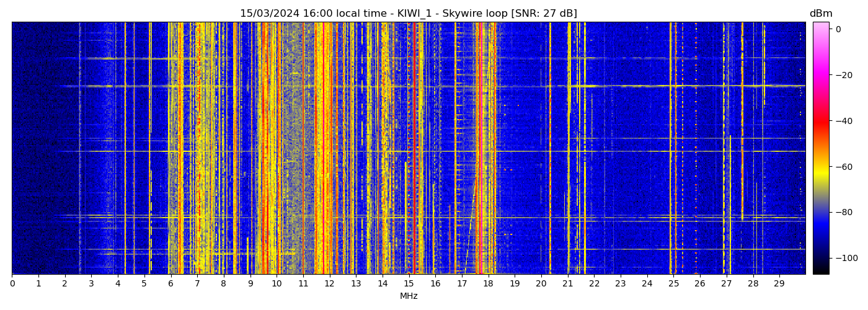Click the dBm colorbar label
This screenshot has width=868, height=310.
821,14
